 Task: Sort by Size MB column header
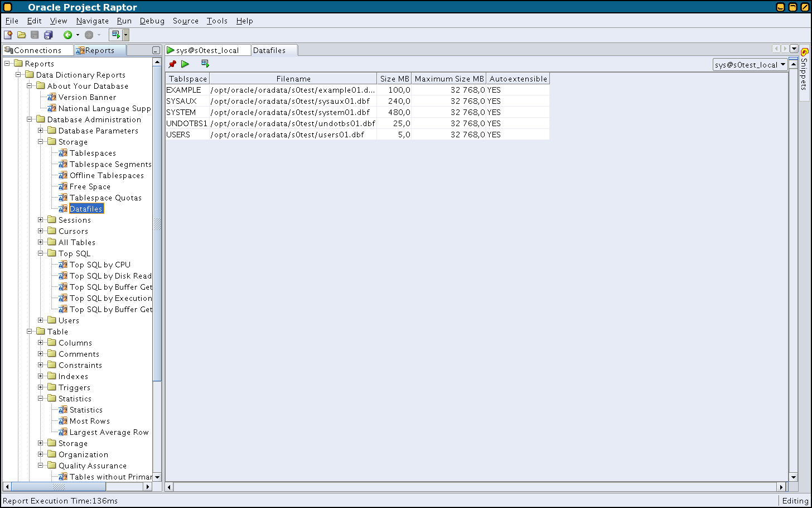click(394, 79)
